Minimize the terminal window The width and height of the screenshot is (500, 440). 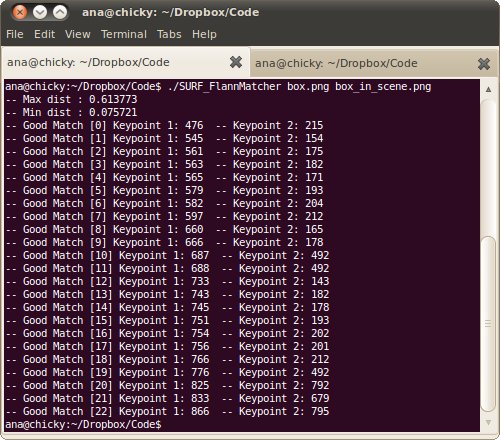(40, 13)
